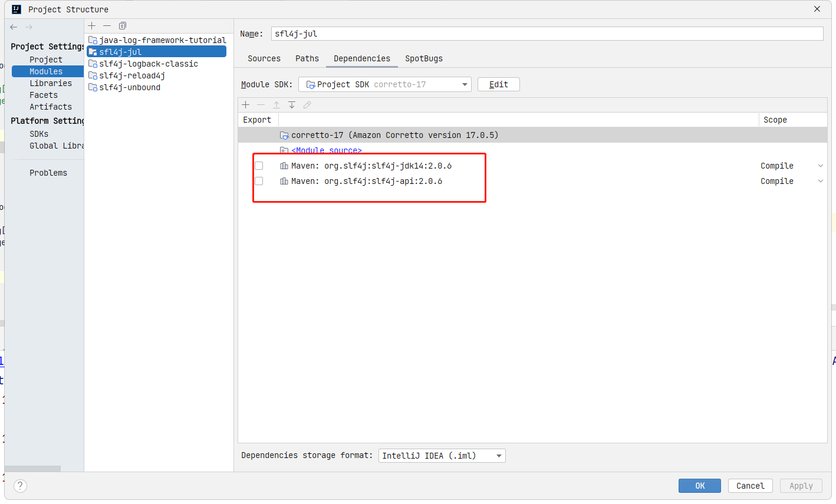Screen dimensions: 836x504
Task: Click the Module source link
Action: [327, 150]
